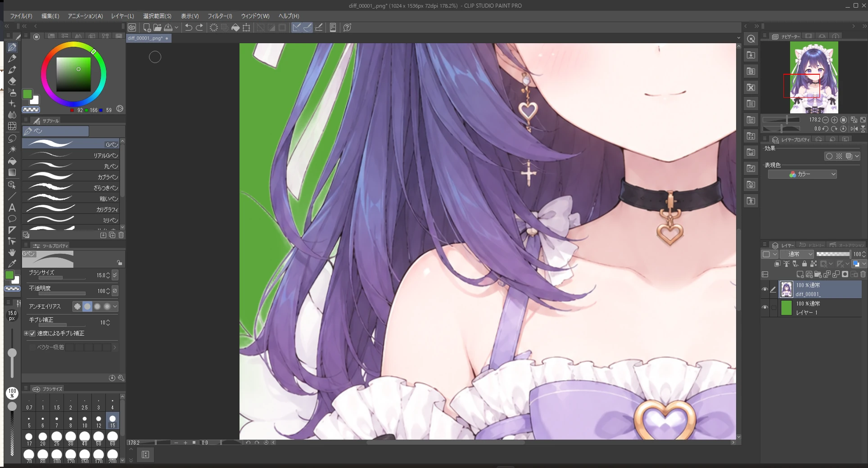Image resolution: width=868 pixels, height=468 pixels.
Task: Toggle the Lock layer padlock icon
Action: [x=804, y=264]
